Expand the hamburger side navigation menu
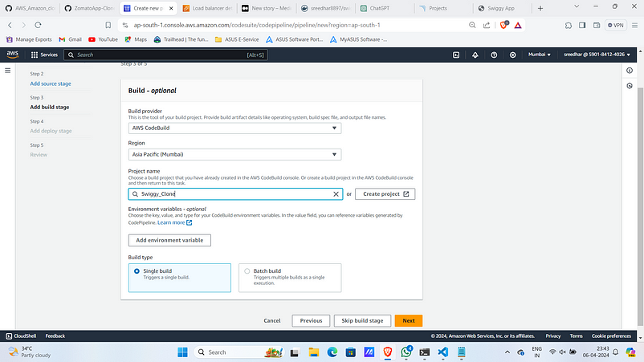 pos(7,71)
